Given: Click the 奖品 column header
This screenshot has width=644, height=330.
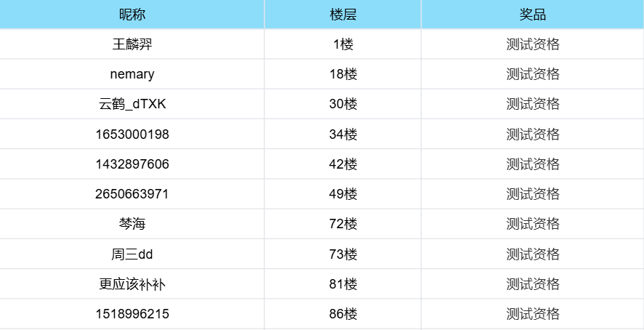Looking at the screenshot, I should [x=533, y=15].
